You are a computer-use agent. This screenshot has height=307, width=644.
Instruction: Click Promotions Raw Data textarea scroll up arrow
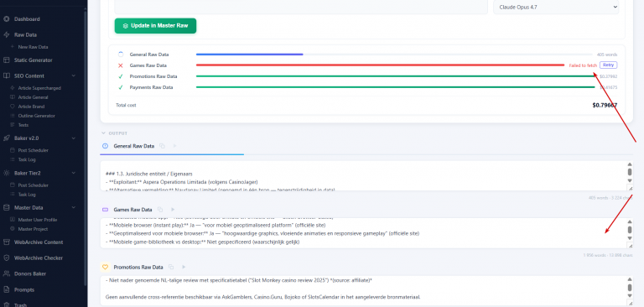click(630, 279)
